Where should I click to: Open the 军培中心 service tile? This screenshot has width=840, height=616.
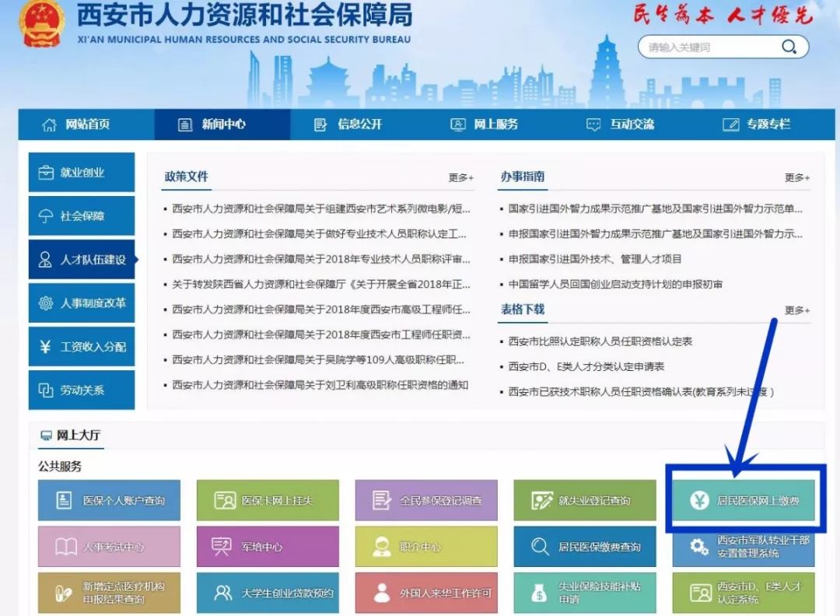(268, 546)
